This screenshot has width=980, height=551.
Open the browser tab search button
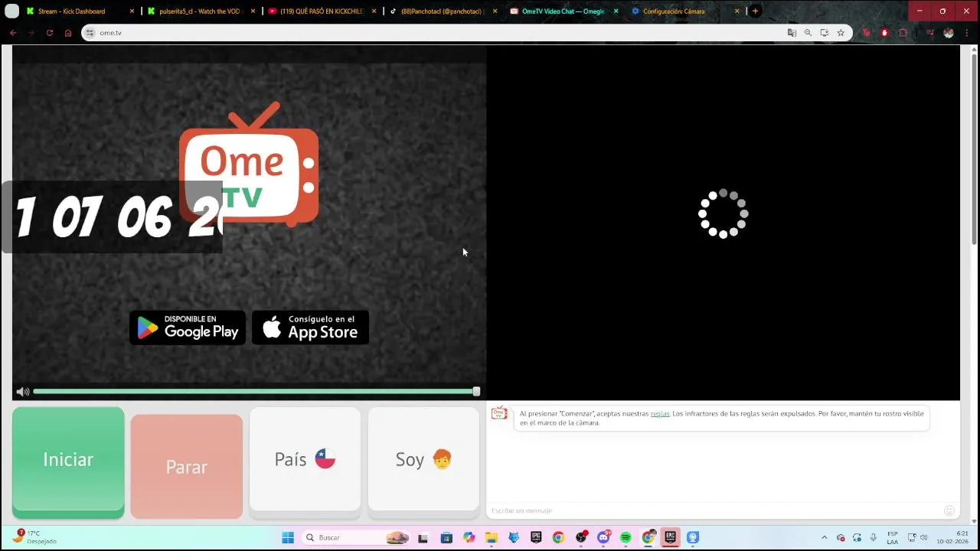point(11,11)
